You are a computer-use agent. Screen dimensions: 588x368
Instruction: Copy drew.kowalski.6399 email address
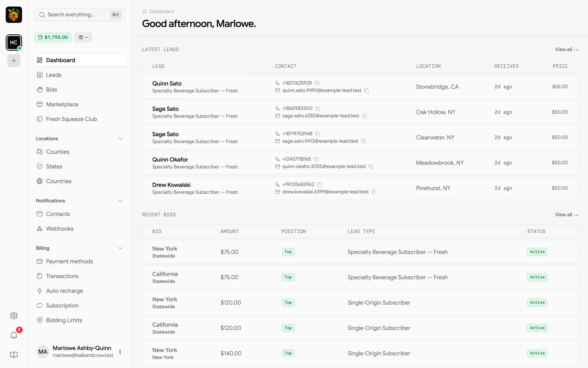click(x=374, y=192)
